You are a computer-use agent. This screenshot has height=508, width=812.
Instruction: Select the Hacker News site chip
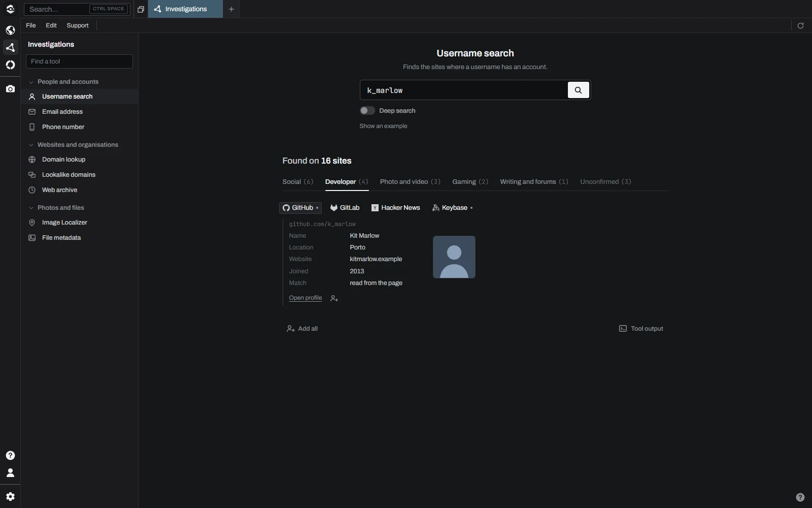point(396,208)
